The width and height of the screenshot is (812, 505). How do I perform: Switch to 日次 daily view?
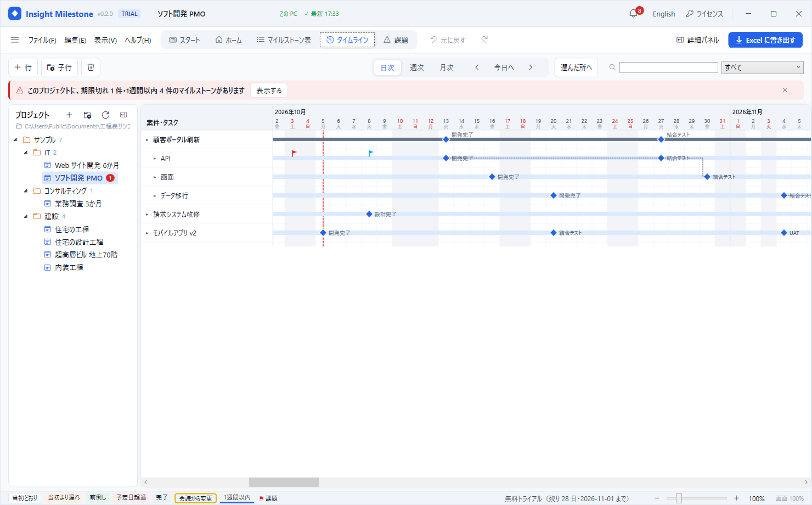pos(387,68)
